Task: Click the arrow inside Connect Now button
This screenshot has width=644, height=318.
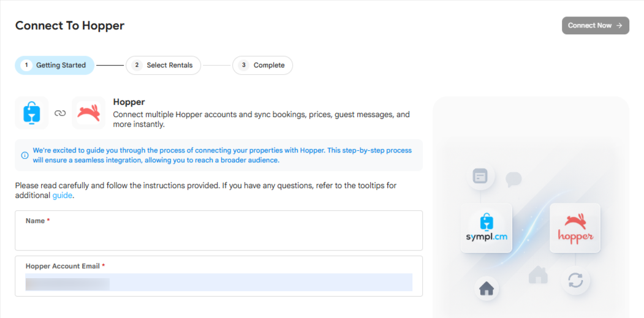Action: click(x=619, y=26)
